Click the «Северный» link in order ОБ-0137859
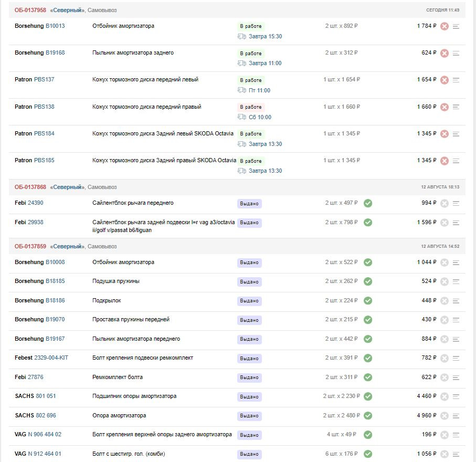Image resolution: width=476 pixels, height=462 pixels. tap(67, 246)
